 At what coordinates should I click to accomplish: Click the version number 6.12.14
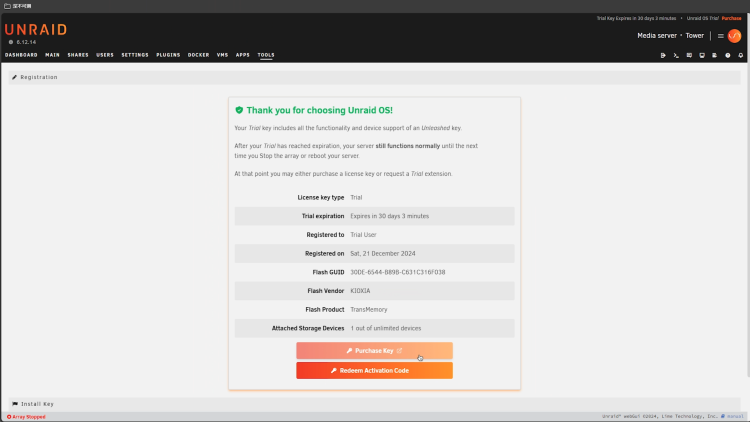coord(26,42)
